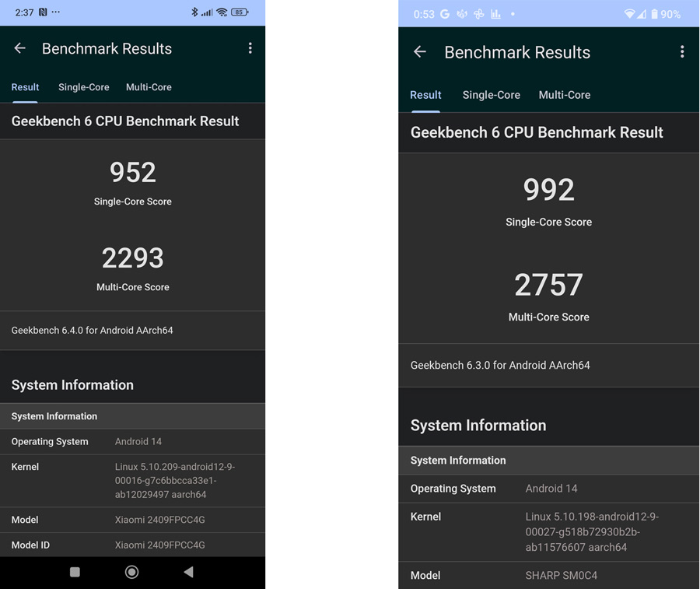Switch to Single-Core tab on the SHARP screen
The width and height of the screenshot is (700, 589).
pyautogui.click(x=491, y=95)
